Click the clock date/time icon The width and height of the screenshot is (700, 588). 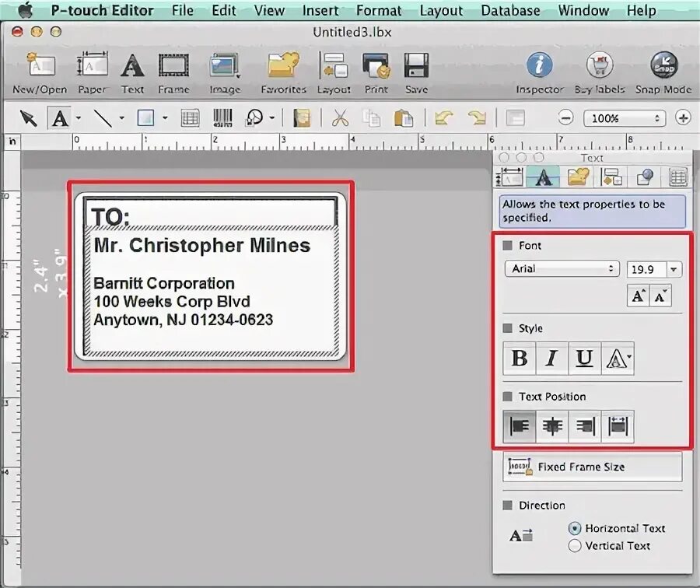[254, 118]
